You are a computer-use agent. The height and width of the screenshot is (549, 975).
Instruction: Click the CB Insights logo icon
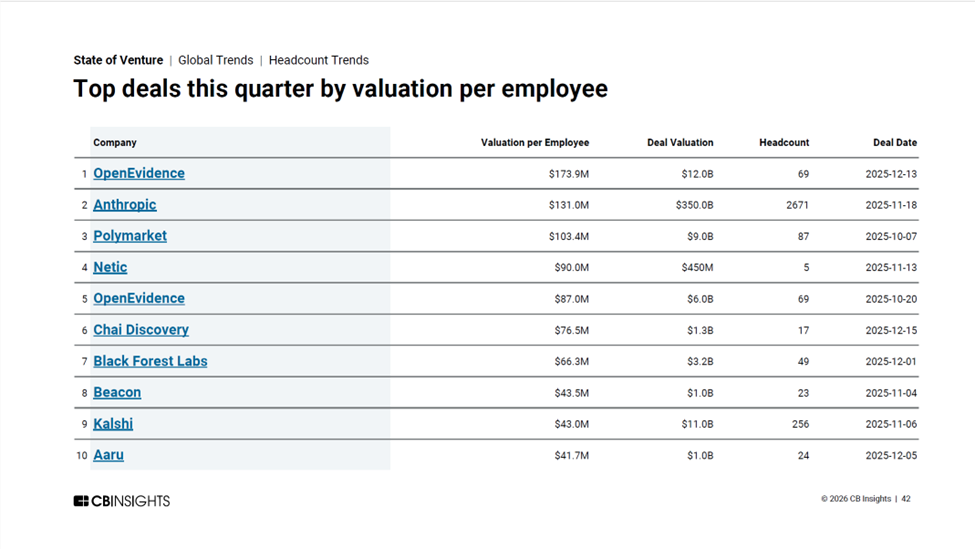81,501
